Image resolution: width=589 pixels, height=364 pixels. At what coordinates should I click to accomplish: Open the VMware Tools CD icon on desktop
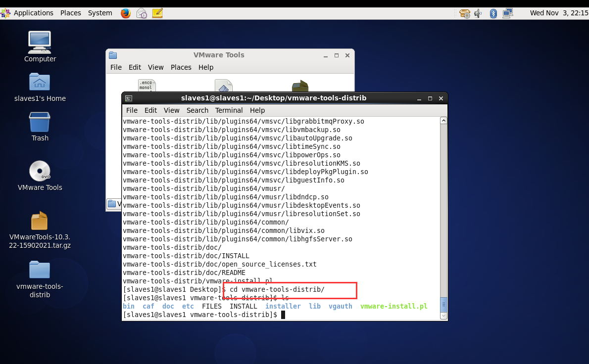click(x=40, y=171)
